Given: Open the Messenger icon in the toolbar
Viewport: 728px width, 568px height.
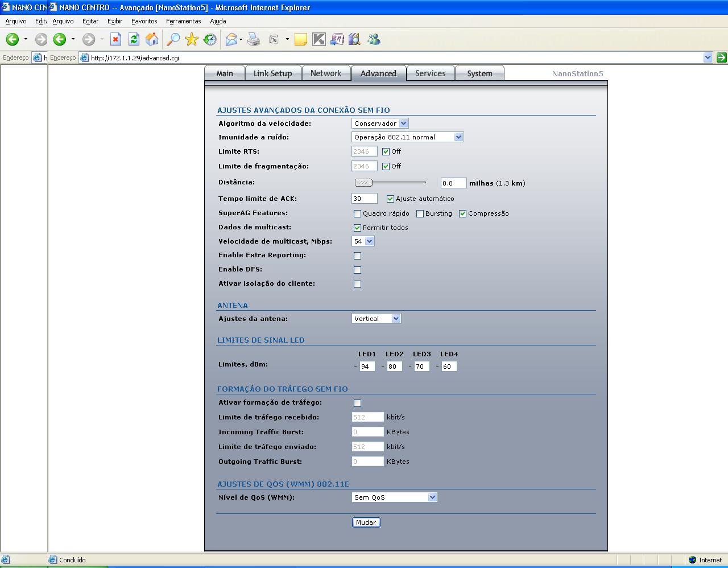Looking at the screenshot, I should [374, 39].
